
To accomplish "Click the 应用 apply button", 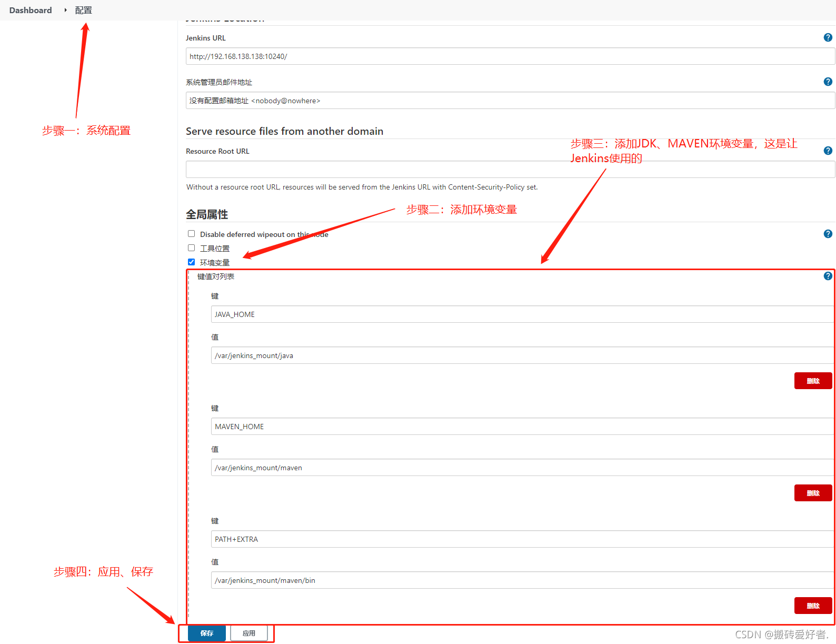I will pos(249,633).
